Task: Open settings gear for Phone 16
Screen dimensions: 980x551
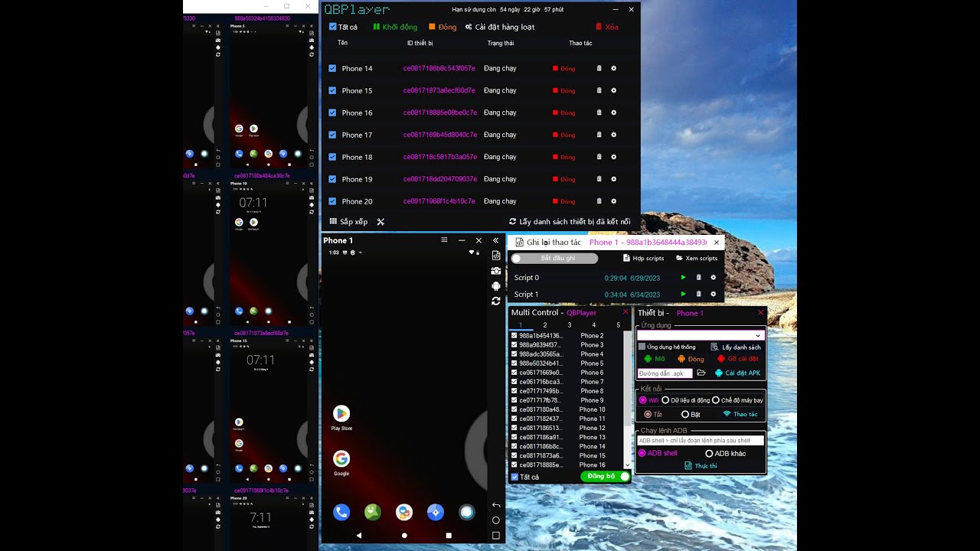Action: coord(613,112)
